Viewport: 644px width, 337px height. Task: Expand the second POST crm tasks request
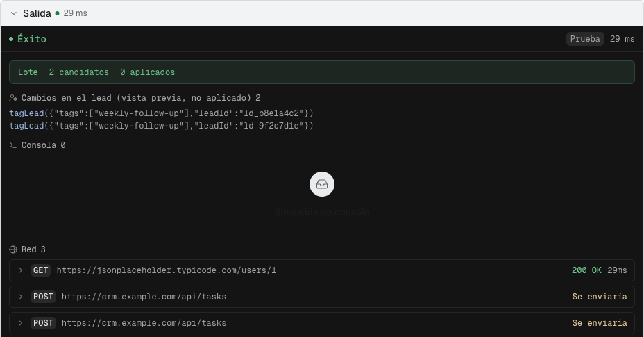point(322,323)
